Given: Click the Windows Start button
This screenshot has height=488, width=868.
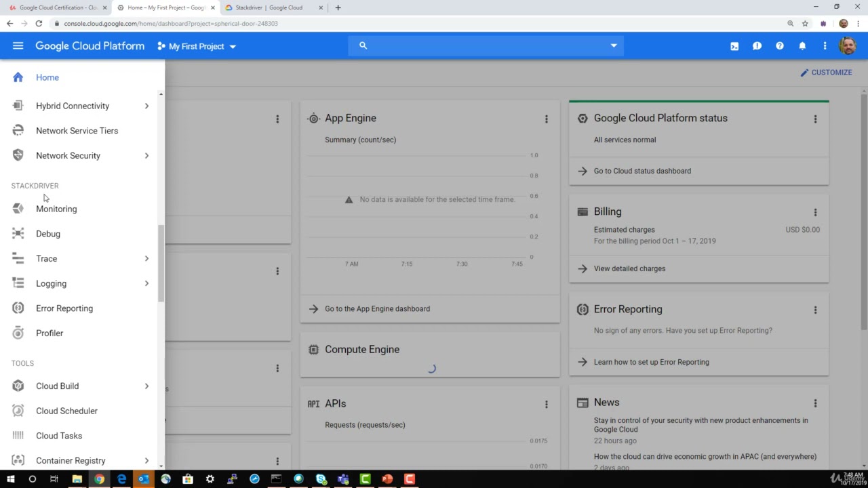Looking at the screenshot, I should [10, 479].
